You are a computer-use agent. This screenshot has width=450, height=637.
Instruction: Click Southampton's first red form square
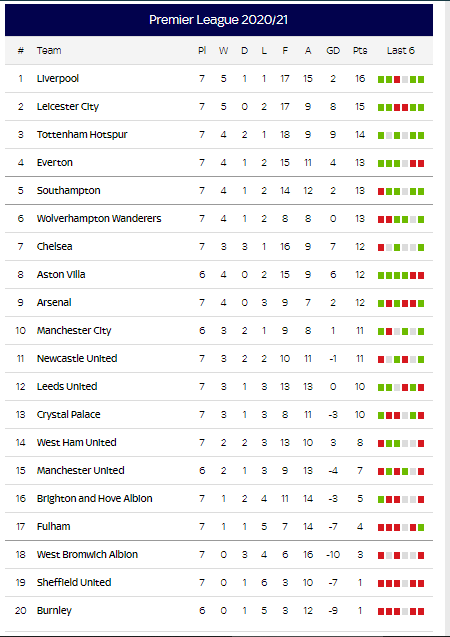381,192
